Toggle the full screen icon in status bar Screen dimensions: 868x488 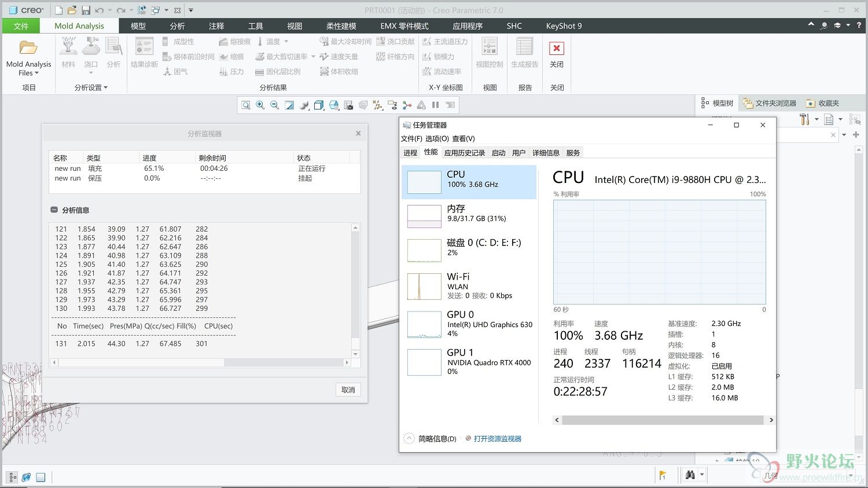41,478
